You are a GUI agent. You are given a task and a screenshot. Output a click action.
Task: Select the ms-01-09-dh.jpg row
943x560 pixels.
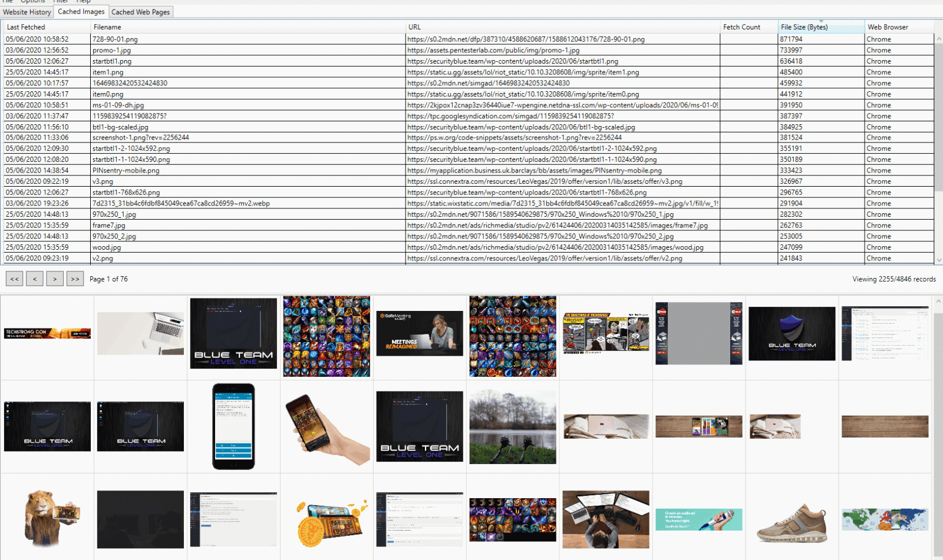469,105
